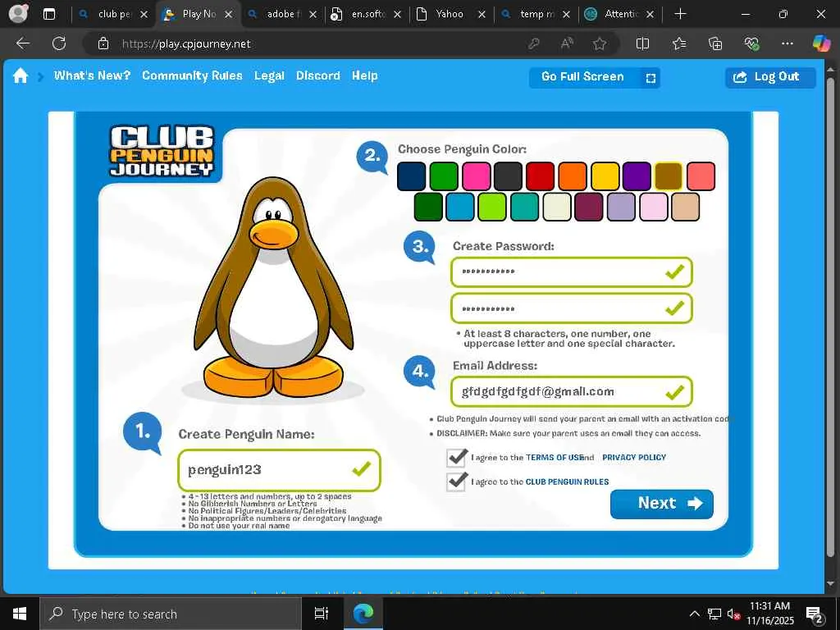Choose the lime green penguin color
The height and width of the screenshot is (630, 840).
point(492,207)
